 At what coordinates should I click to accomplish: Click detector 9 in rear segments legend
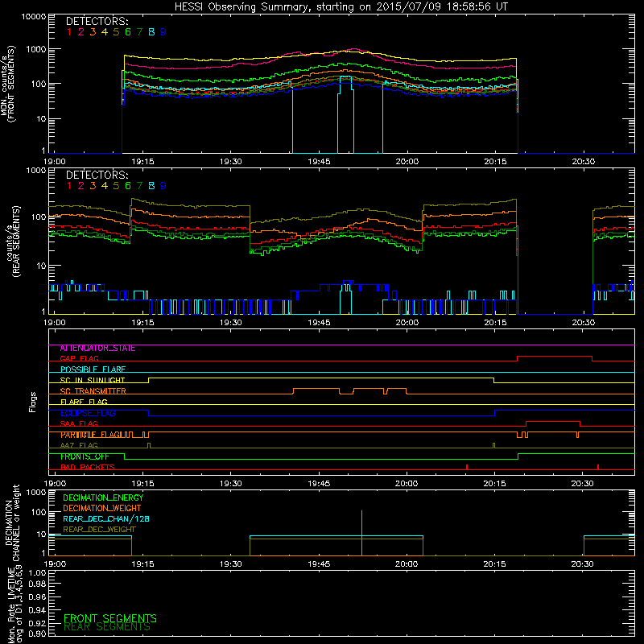[163, 186]
